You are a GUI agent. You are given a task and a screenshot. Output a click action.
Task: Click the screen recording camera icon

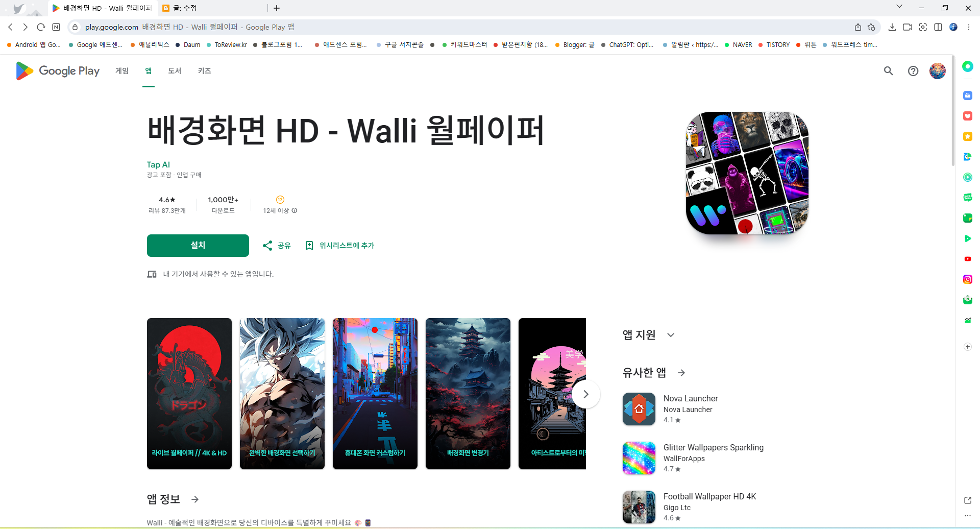[x=908, y=27]
